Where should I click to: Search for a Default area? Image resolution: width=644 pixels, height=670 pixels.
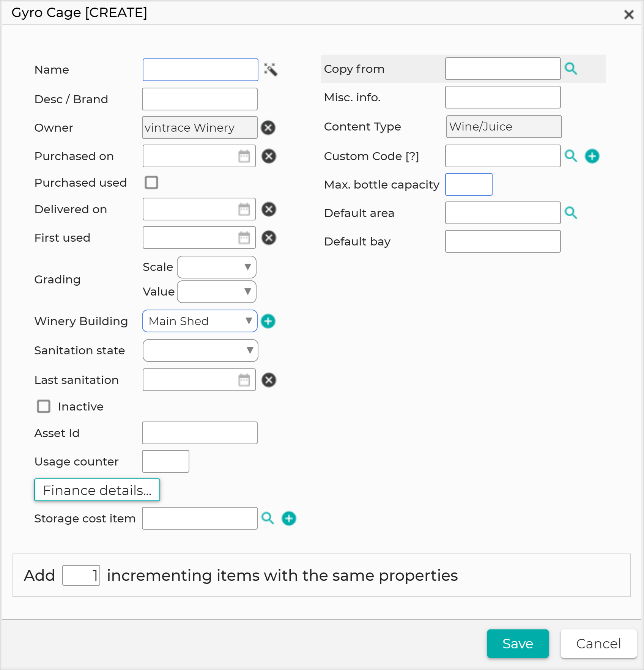(x=571, y=213)
